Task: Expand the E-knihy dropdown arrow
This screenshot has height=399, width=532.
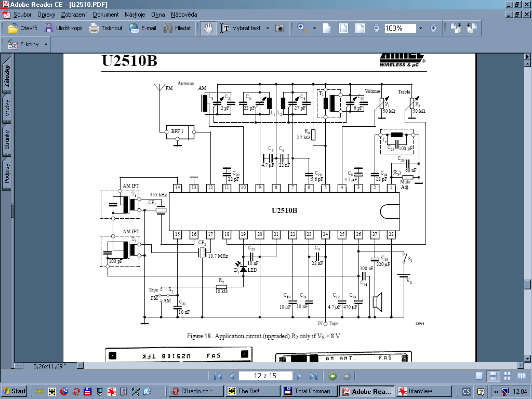Action: (46, 45)
